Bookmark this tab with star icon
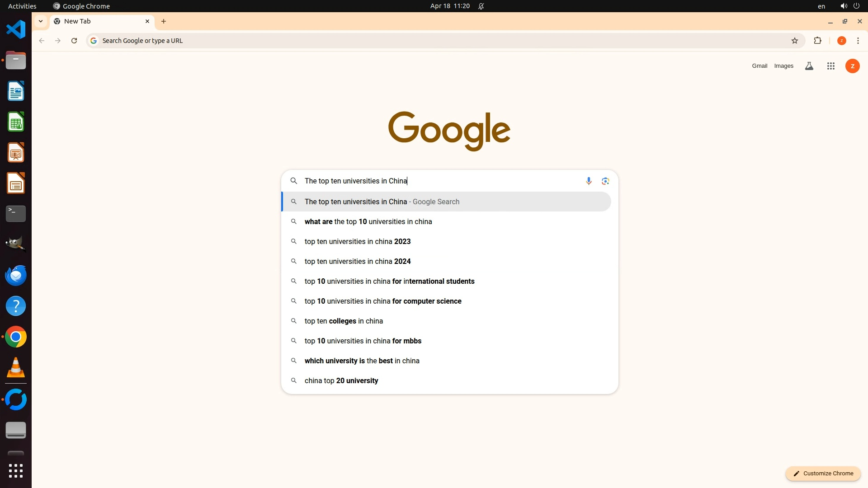This screenshot has height=488, width=868. click(795, 41)
